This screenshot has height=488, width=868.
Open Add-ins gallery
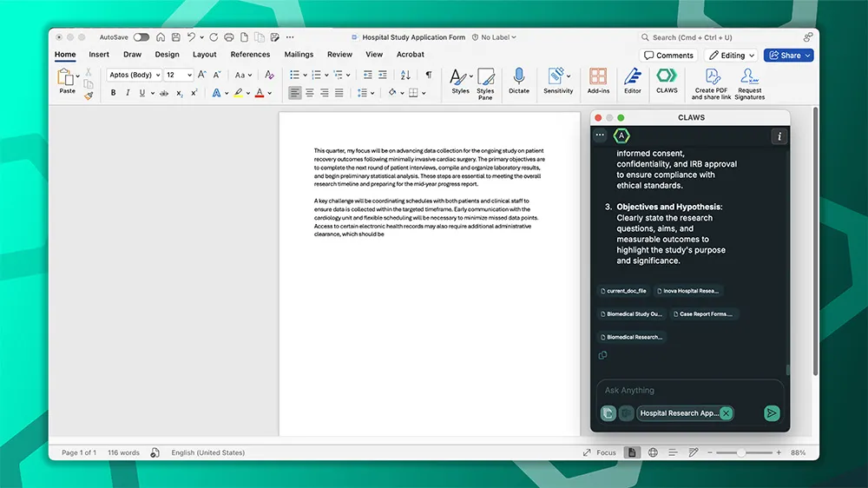click(x=598, y=81)
